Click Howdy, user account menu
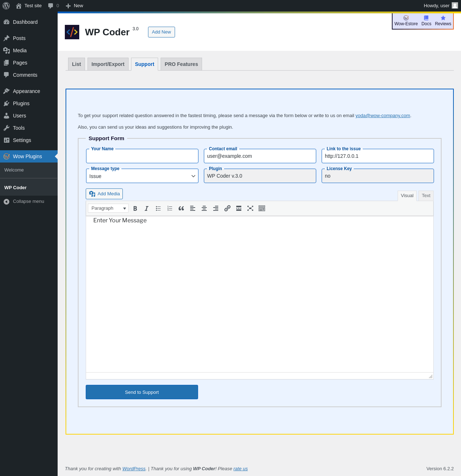Viewport: 461px width, 476px height. 440,6
